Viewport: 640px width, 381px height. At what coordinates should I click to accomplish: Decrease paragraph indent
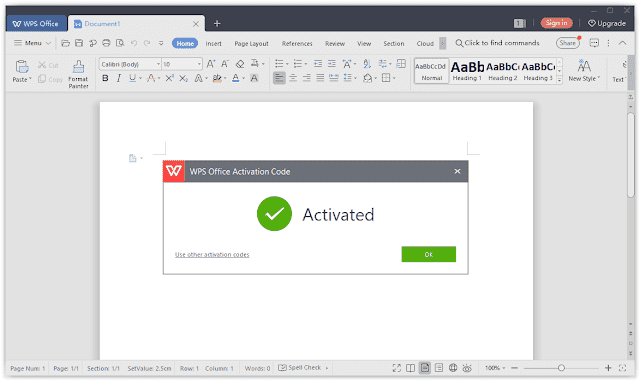[318, 64]
